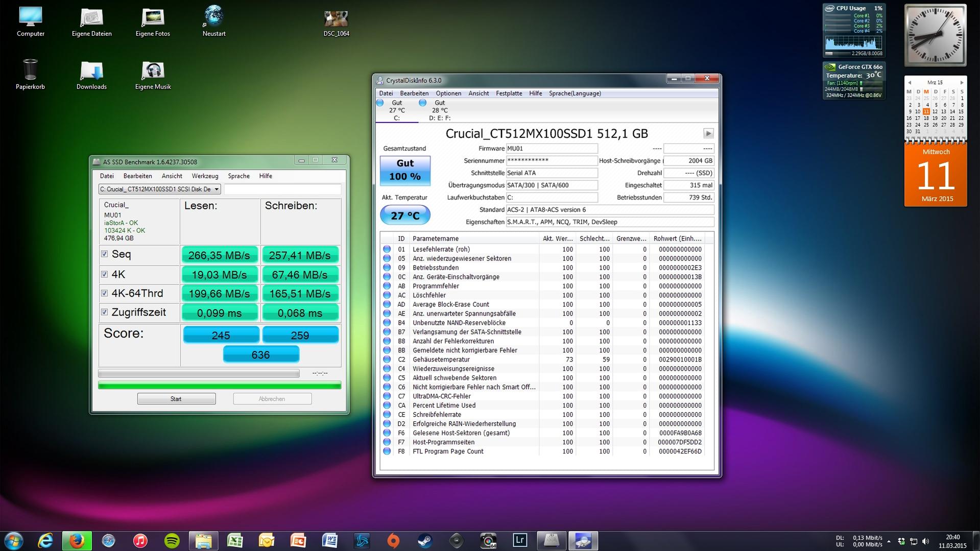Open Sprache menu in AS SSD Benchmark
Screen dimensions: 980x551
pos(238,176)
